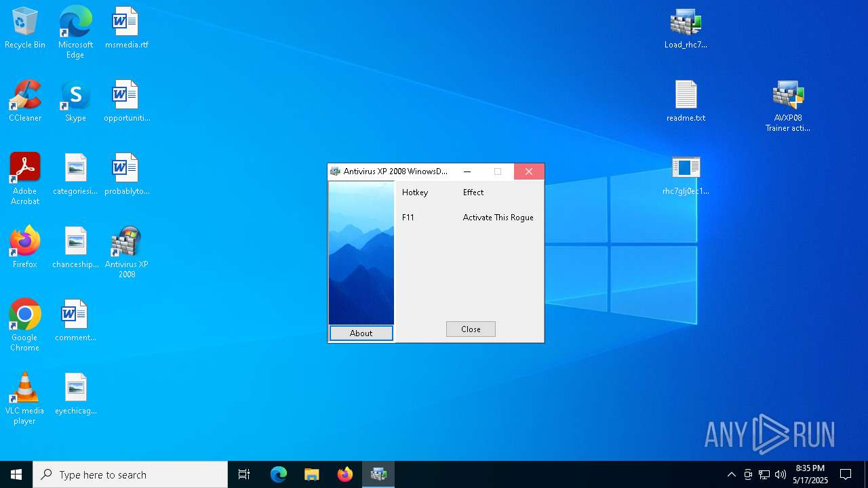This screenshot has height=488, width=868.
Task: Click the Hotkey column label
Action: click(415, 192)
